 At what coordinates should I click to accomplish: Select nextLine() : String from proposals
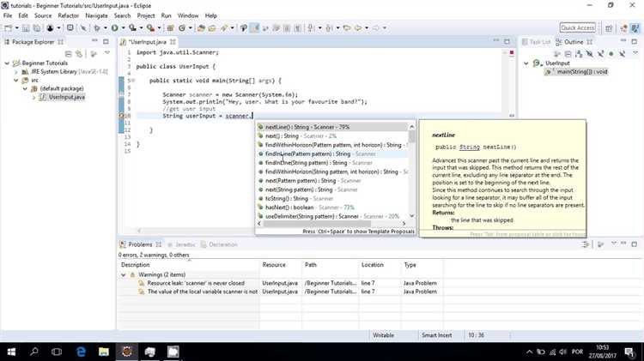click(331, 127)
